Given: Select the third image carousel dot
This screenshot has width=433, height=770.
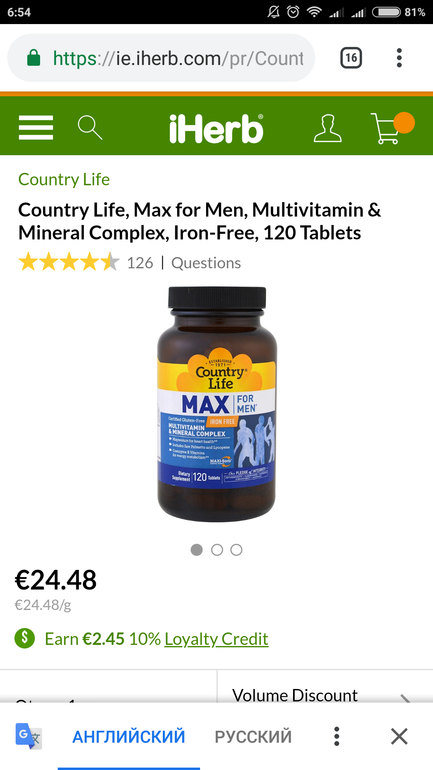Looking at the screenshot, I should pyautogui.click(x=236, y=550).
